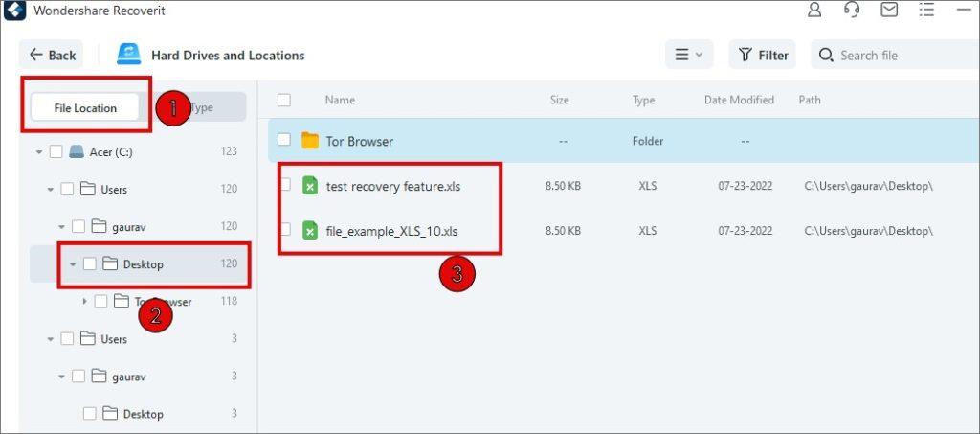Check the Desktop (3) folder checkbox
Image resolution: width=980 pixels, height=434 pixels.
89,413
